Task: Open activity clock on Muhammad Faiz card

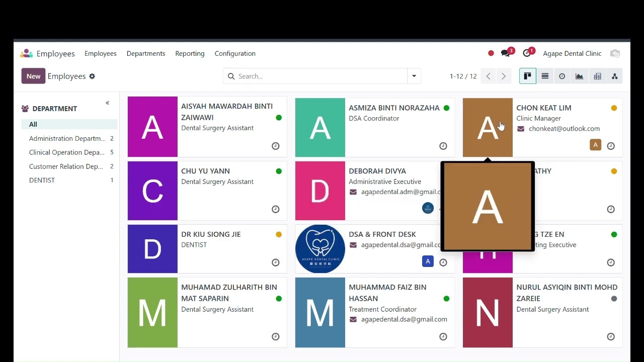Action: (443, 337)
